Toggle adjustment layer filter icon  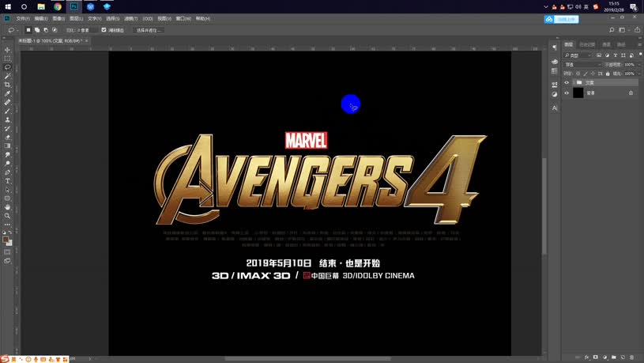[607, 55]
